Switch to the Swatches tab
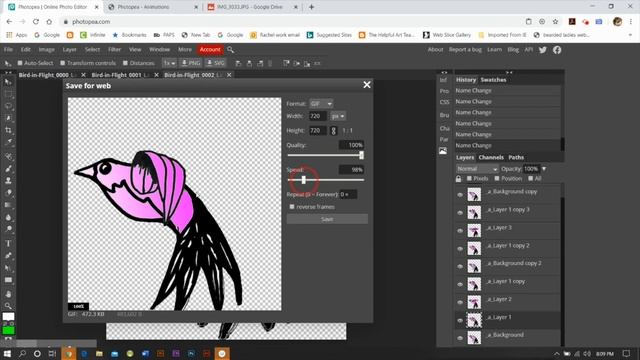The height and width of the screenshot is (360, 640). [x=493, y=80]
